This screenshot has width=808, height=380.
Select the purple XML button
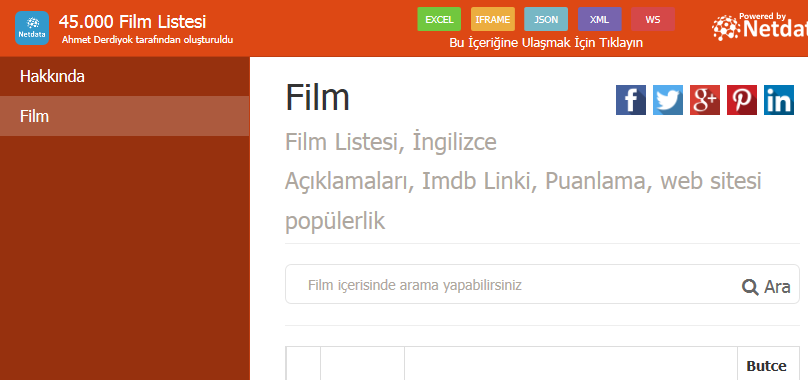pyautogui.click(x=599, y=20)
